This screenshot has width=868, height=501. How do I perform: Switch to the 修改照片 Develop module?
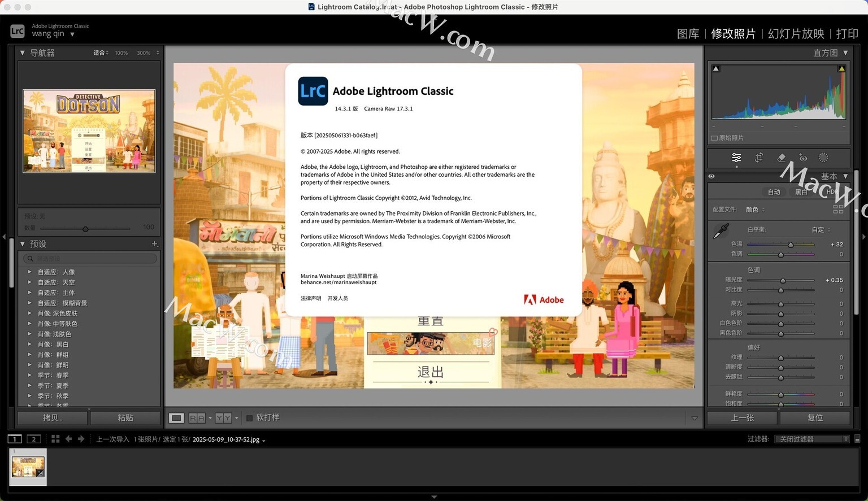pyautogui.click(x=733, y=34)
